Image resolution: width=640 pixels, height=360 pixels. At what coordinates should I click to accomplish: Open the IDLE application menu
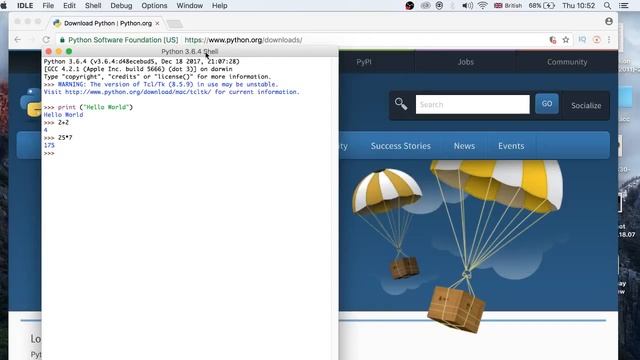coord(25,6)
